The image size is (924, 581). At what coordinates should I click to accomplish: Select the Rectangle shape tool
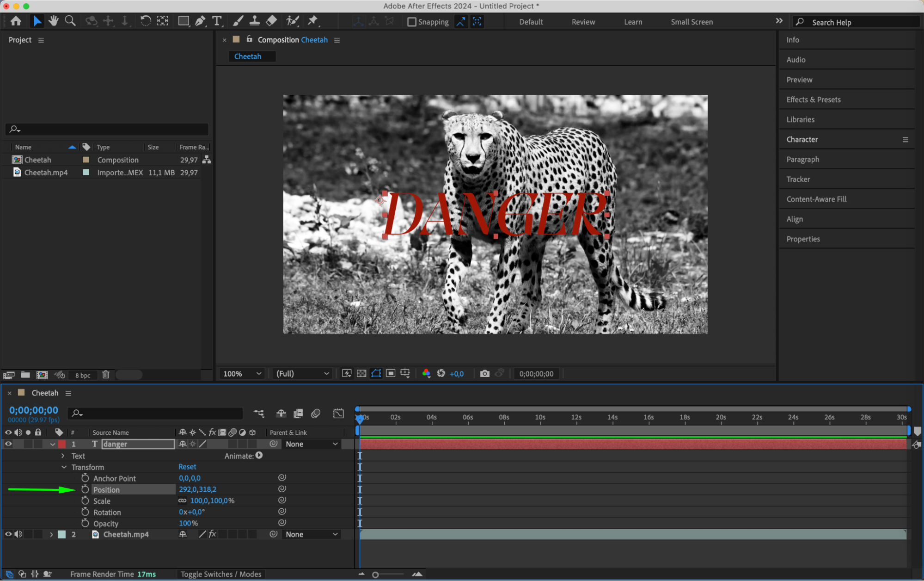[184, 21]
